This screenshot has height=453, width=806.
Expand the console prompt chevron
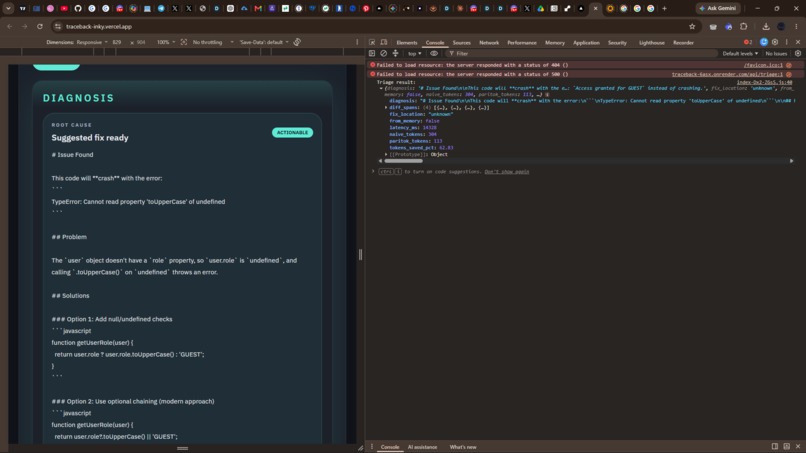(x=373, y=171)
